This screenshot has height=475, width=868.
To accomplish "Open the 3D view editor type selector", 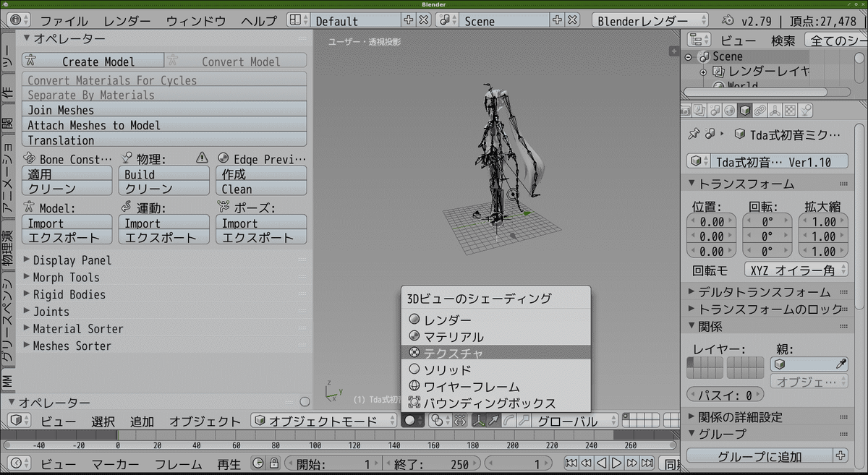I will point(20,421).
